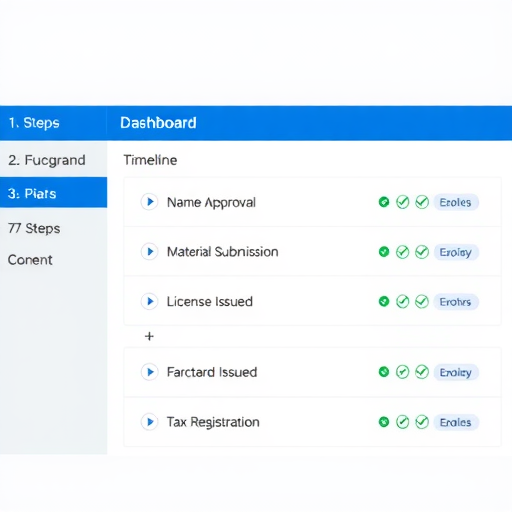Toggle first outlined checkmark in License Issued row
512x512 pixels.
[x=403, y=302]
